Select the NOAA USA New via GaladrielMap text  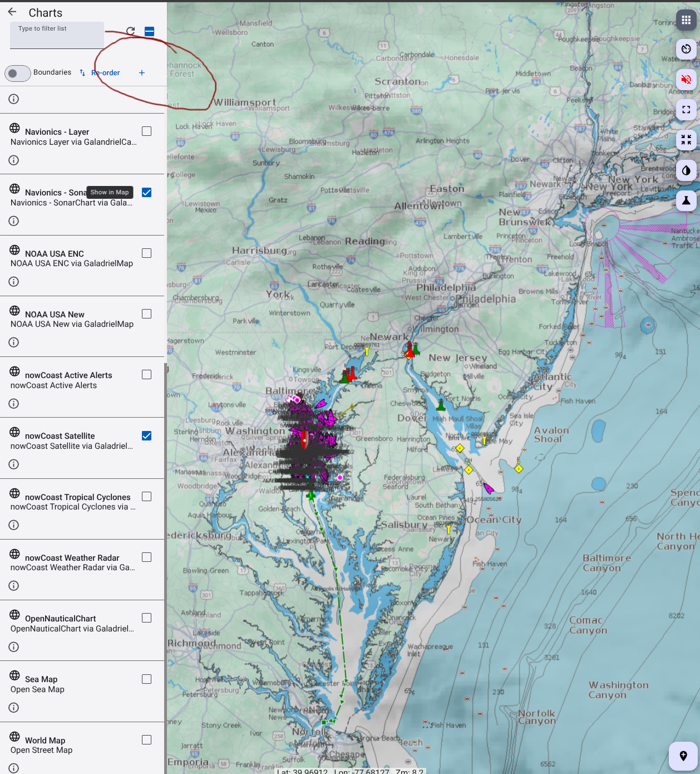pyautogui.click(x=72, y=324)
